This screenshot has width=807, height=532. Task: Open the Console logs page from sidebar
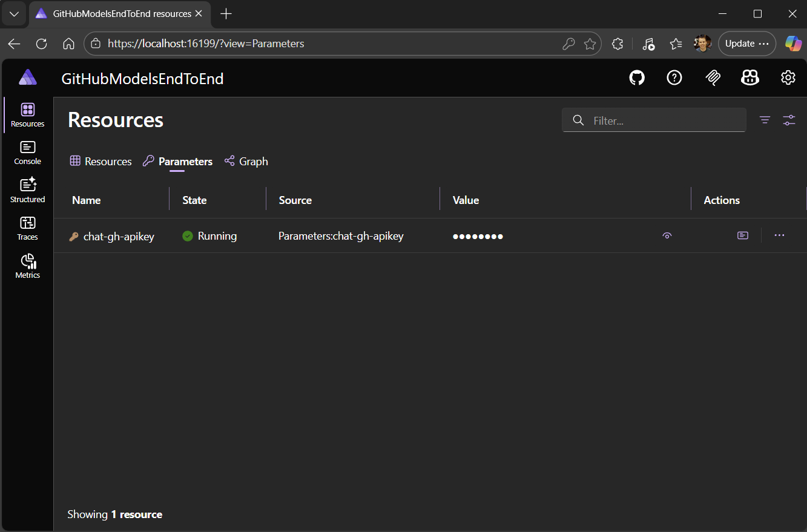[27, 153]
